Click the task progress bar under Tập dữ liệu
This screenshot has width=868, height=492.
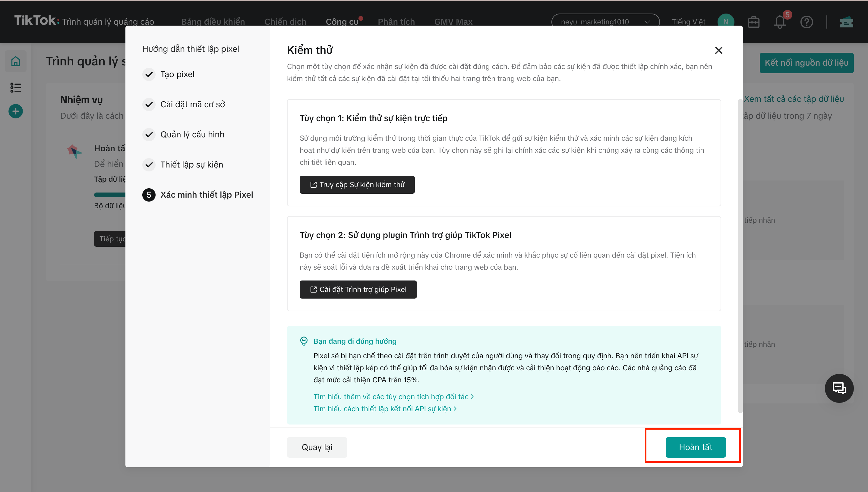[x=109, y=195]
